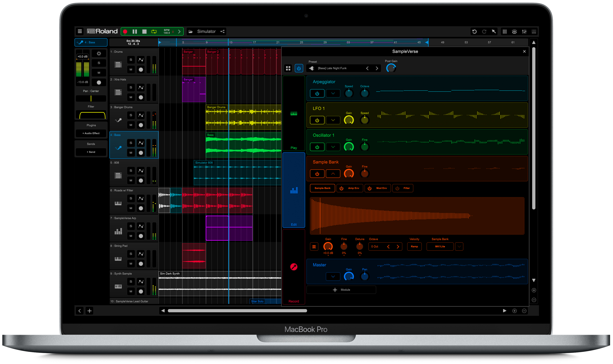Click the red record microphone icon in SampleVerse

click(x=294, y=267)
